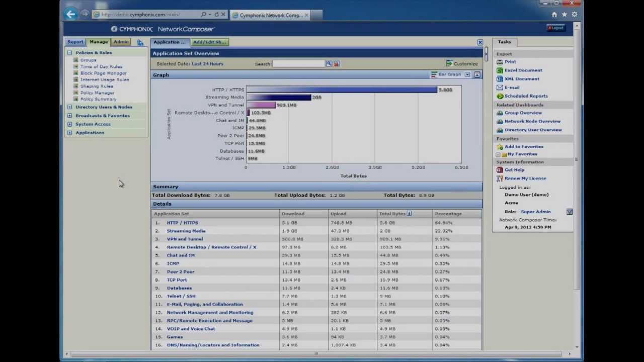Click the Policy Summary icon
Screen dimensions: 644x362
pos(76,99)
